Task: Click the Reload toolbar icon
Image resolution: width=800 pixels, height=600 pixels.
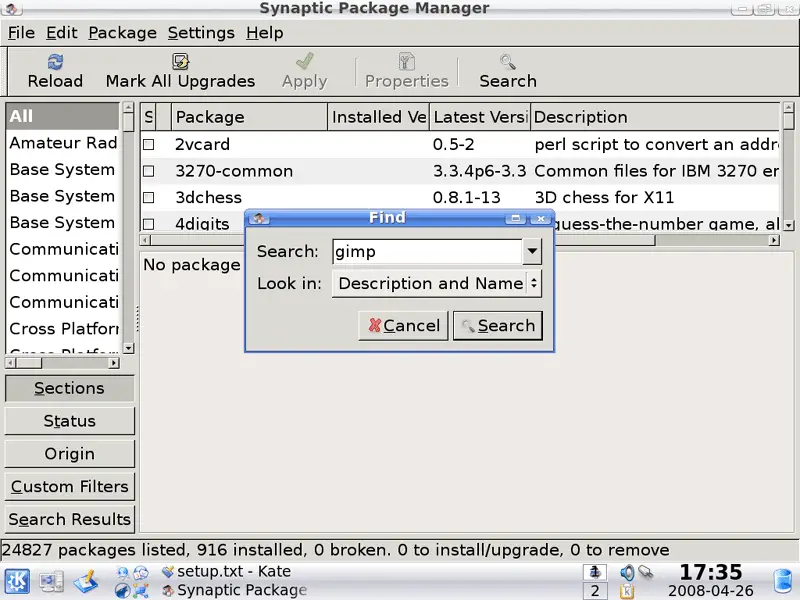Action: [55, 62]
